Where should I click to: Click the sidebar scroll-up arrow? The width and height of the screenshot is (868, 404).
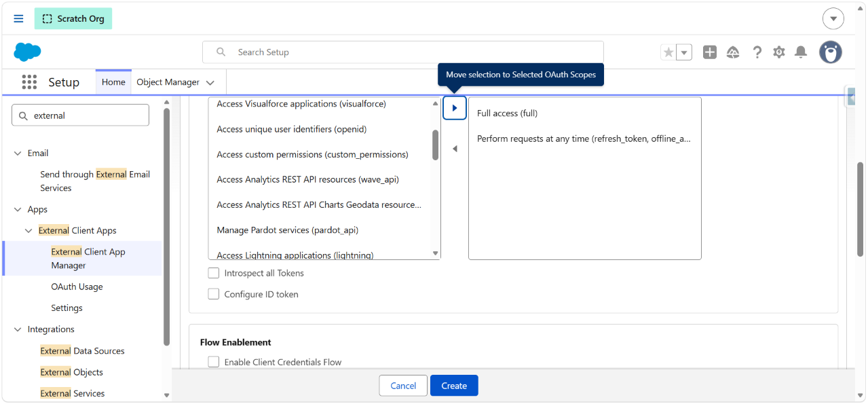click(x=167, y=103)
